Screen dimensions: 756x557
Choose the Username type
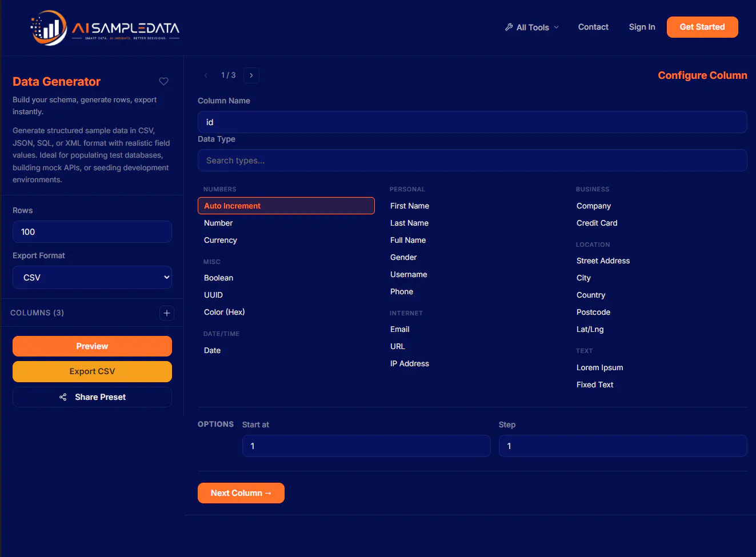[x=409, y=275]
